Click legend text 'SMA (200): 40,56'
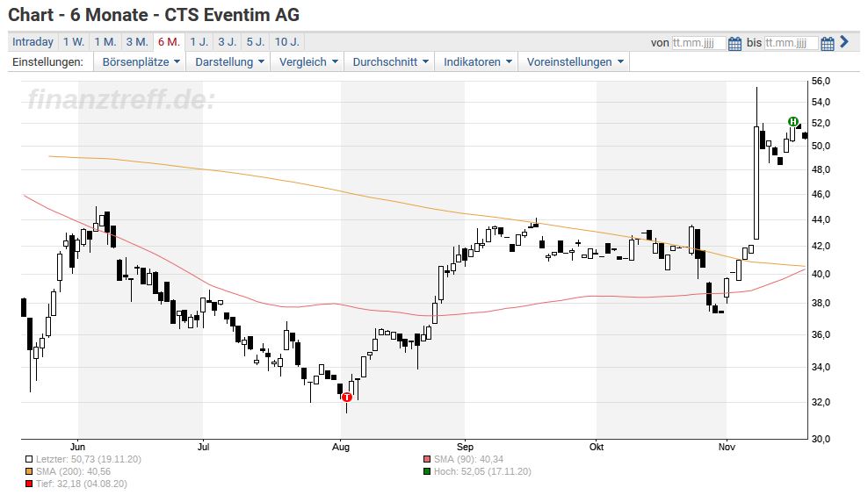This screenshot has height=495, width=868. pos(74,472)
